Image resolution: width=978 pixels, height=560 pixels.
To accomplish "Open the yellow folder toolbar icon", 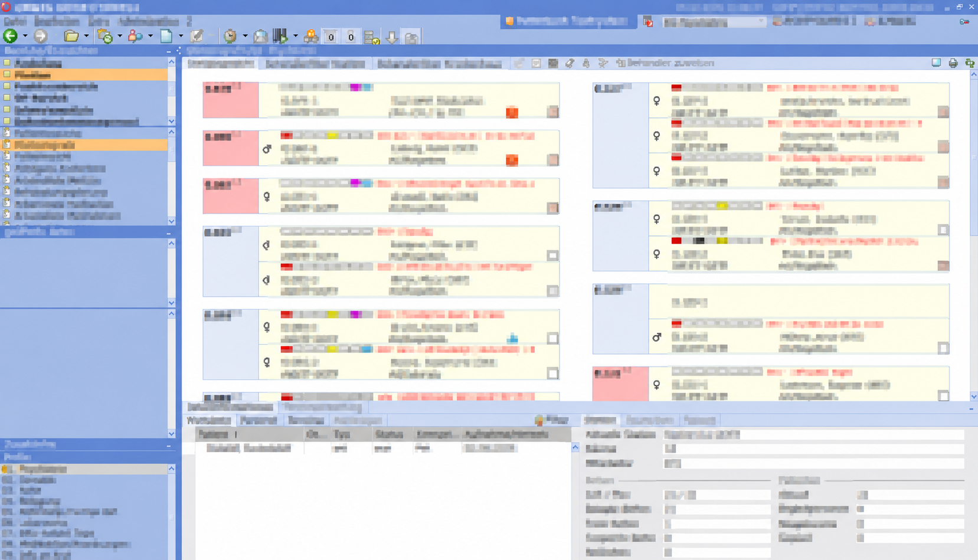I will click(x=71, y=37).
